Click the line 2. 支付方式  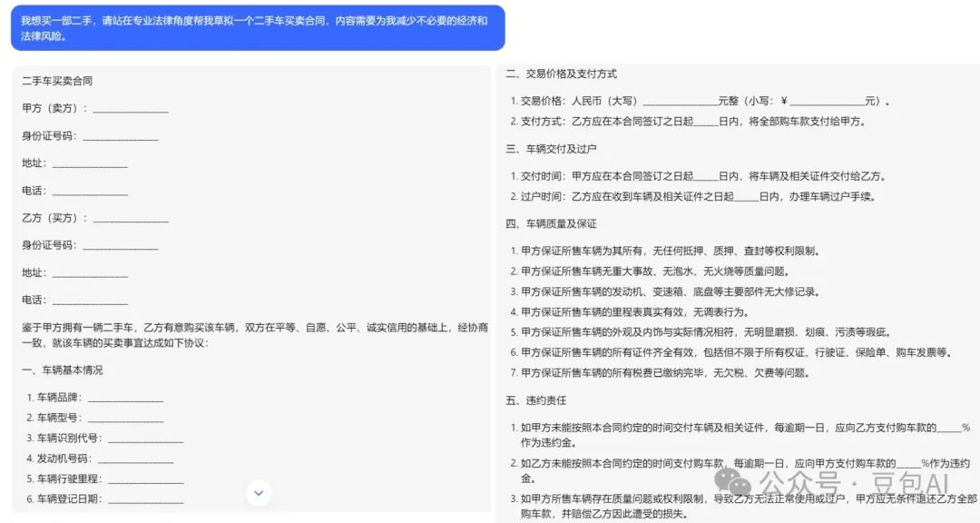coord(688,122)
